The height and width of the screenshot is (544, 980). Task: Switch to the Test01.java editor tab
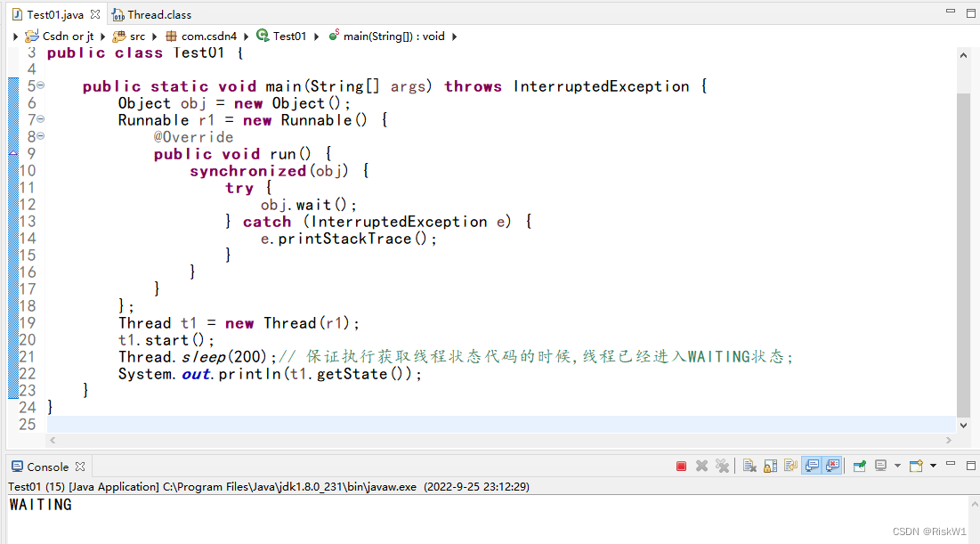[55, 14]
